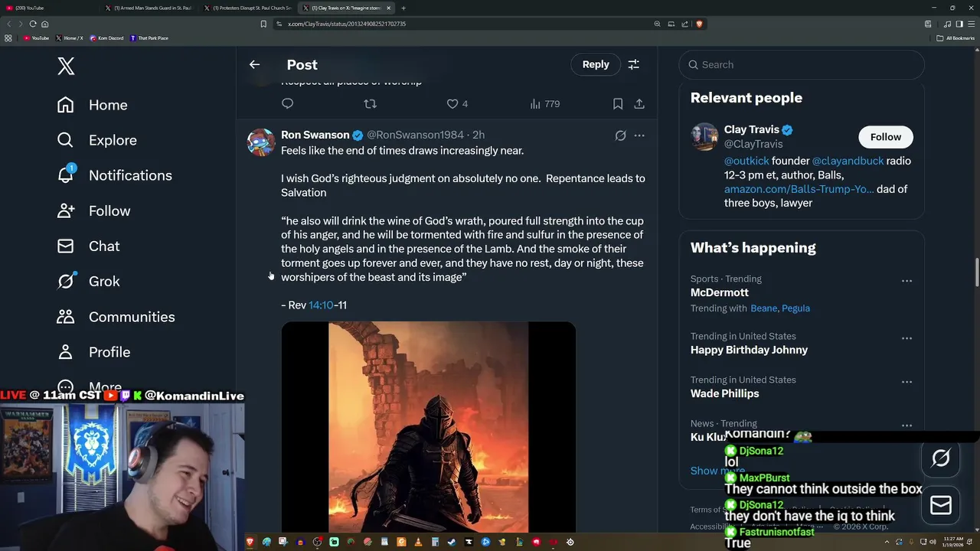The width and height of the screenshot is (980, 551).
Task: Open Profile in the sidebar
Action: tap(93, 351)
